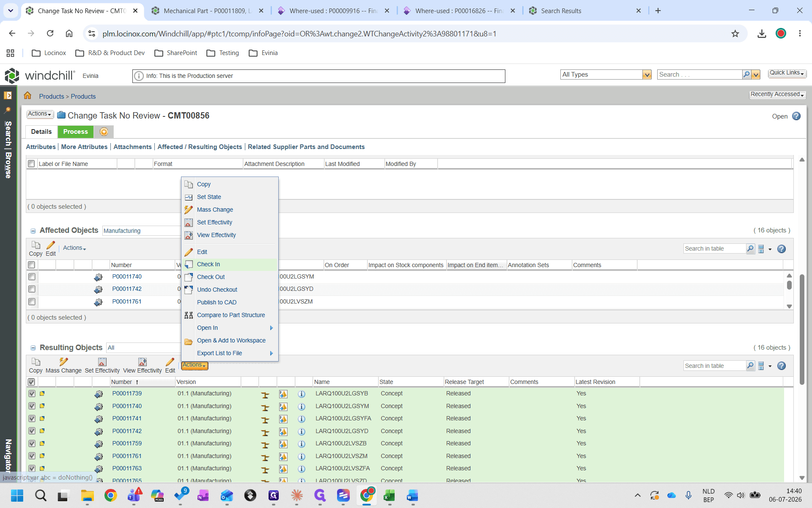Choose Check In from context menu
This screenshot has height=508, width=812.
pos(208,264)
